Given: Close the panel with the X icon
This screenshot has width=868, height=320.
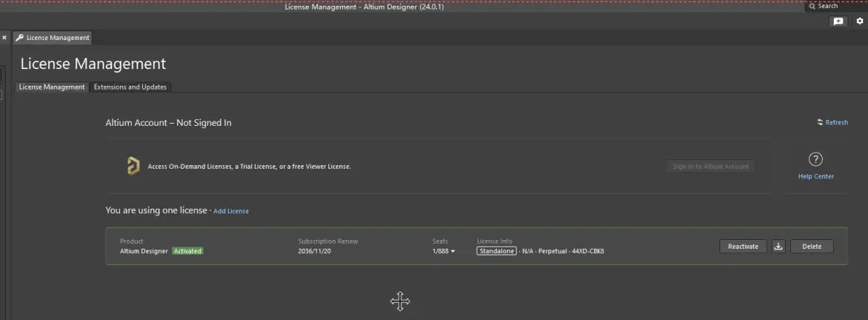Looking at the screenshot, I should tap(4, 38).
